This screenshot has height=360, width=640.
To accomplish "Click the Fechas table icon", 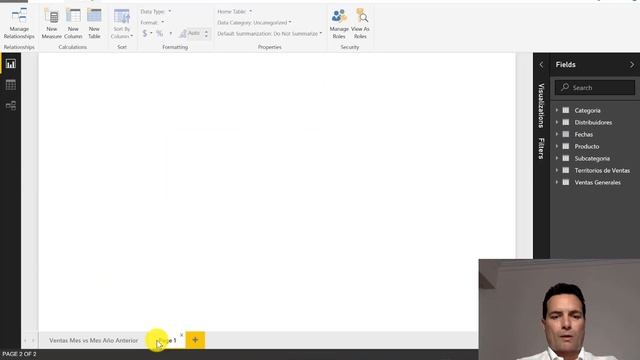I will 566,134.
